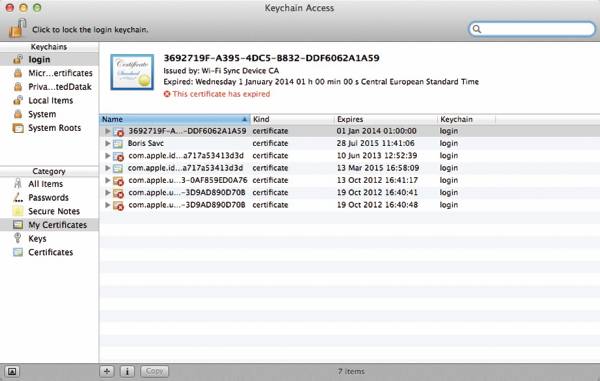
Task: Select the login keychain icon in sidebar
Action: point(18,59)
